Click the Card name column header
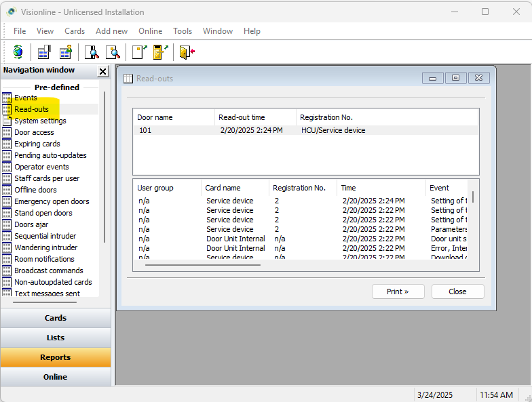 click(235, 188)
